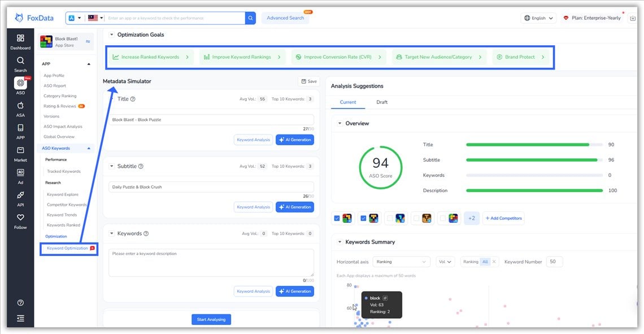
Task: Open Keyword Explore in sidebar
Action: [x=63, y=195]
